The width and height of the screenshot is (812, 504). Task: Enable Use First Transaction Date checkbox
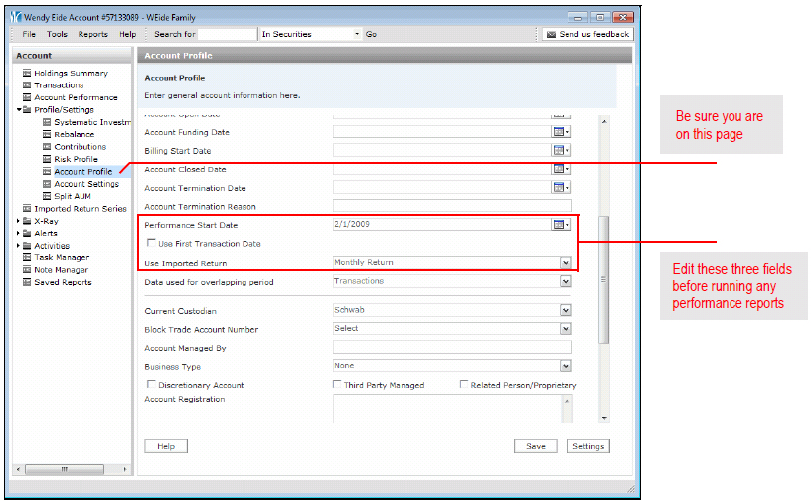[151, 244]
